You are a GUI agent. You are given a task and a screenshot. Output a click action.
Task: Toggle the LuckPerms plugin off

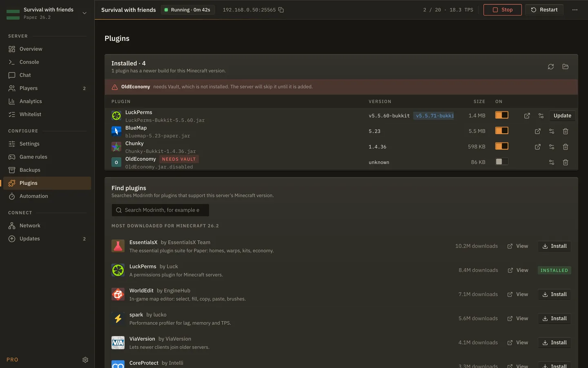502,115
